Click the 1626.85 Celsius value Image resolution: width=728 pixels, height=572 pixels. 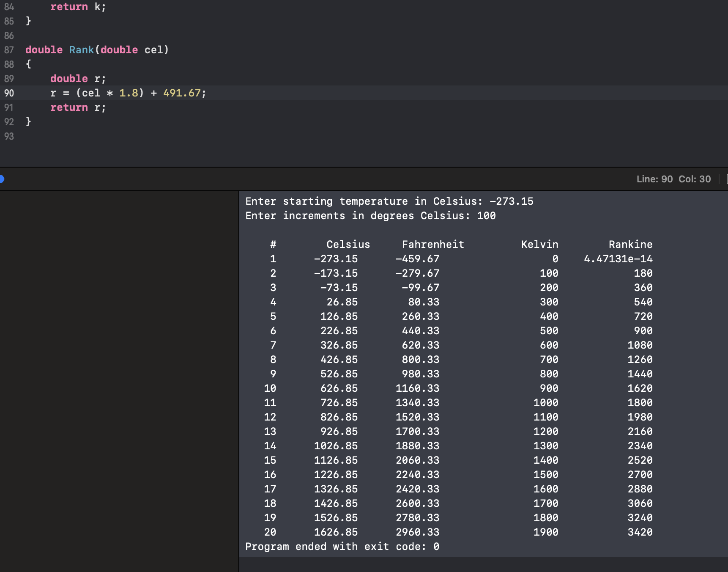tap(336, 532)
